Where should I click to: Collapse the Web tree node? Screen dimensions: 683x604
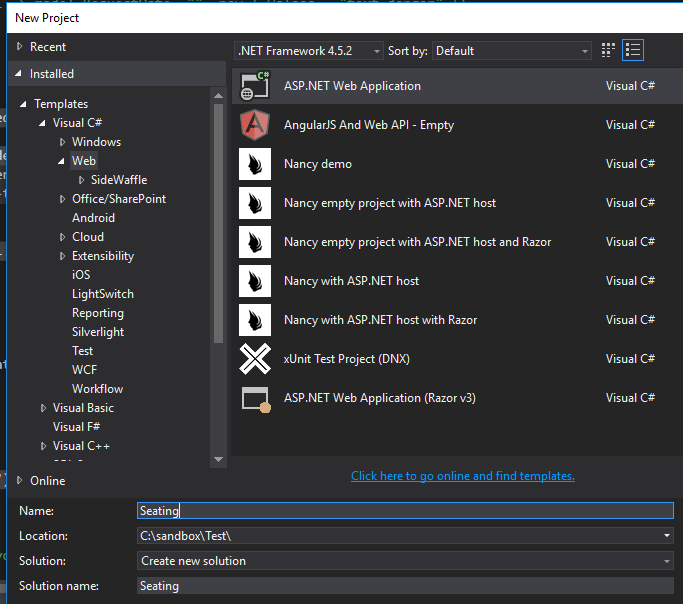(x=61, y=161)
